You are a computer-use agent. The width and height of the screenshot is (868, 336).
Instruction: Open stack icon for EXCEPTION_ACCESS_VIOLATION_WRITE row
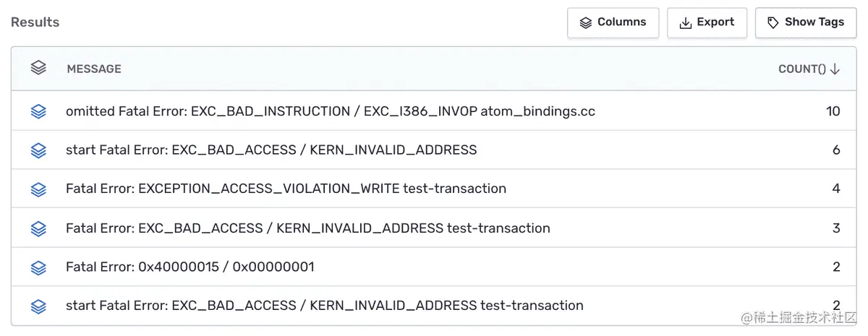pyautogui.click(x=38, y=189)
